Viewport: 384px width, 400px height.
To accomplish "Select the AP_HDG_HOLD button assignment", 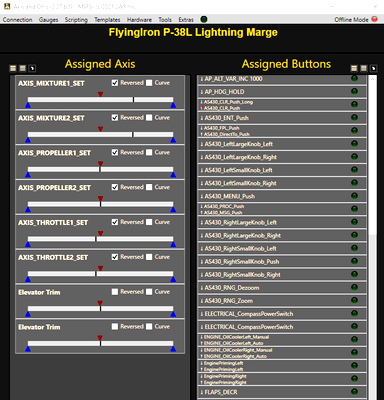I will coord(282,92).
